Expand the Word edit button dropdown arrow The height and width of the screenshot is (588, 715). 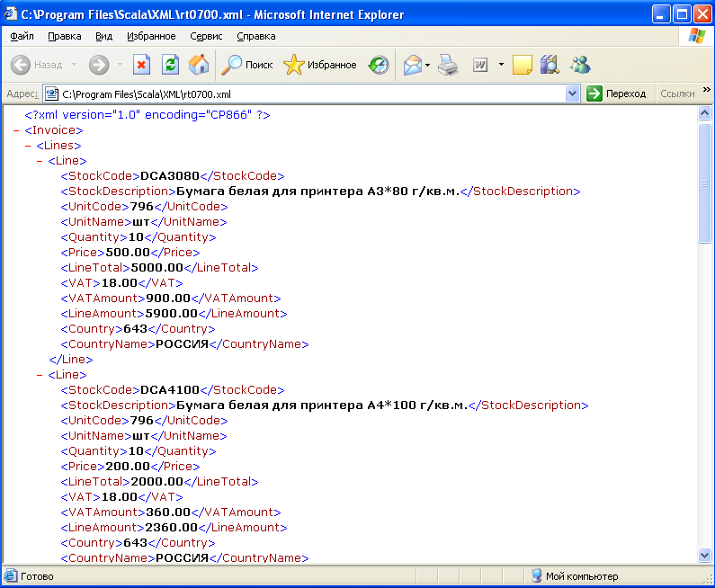(501, 65)
